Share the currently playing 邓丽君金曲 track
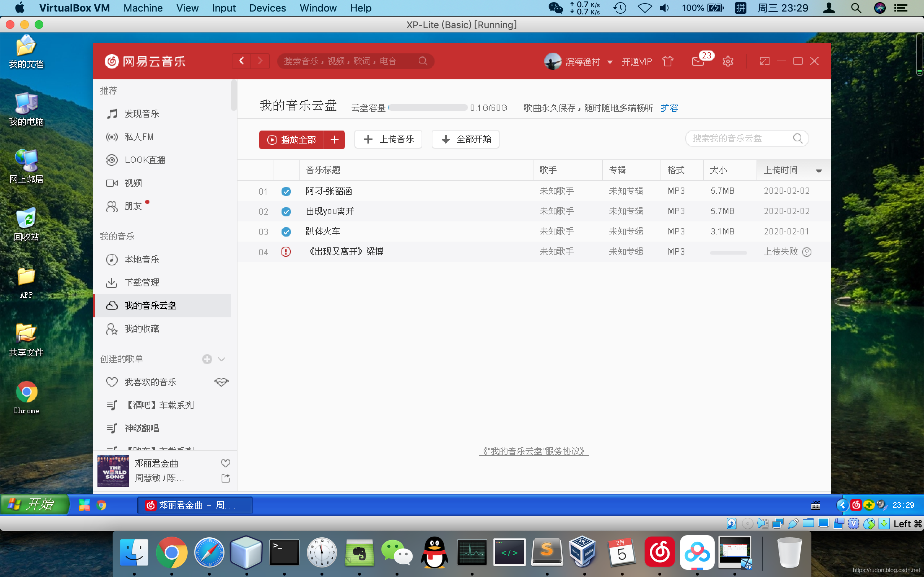 225,478
